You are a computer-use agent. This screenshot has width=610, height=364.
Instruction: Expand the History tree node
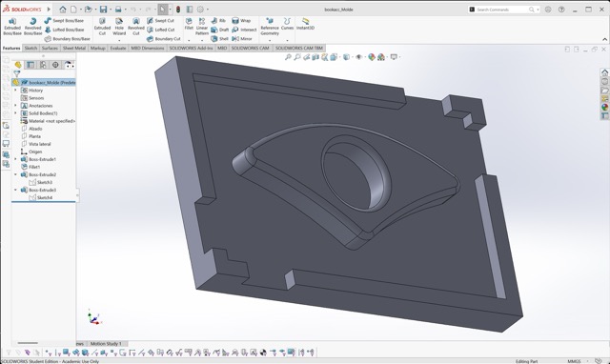15,91
